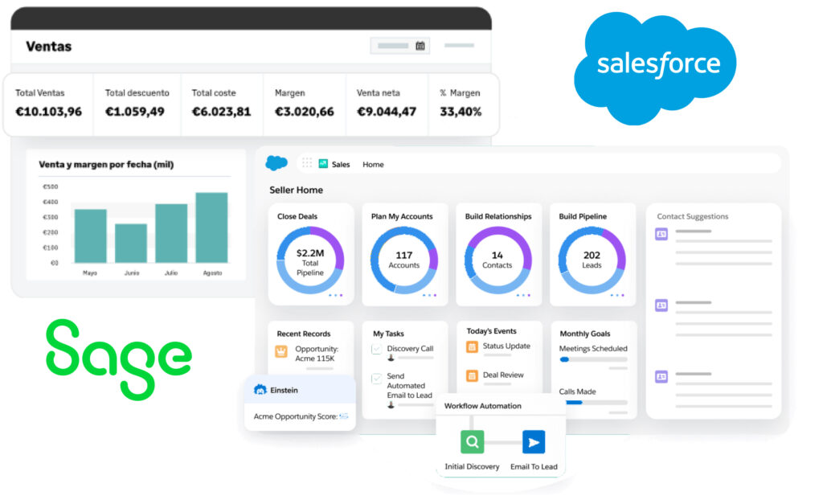This screenshot has height=504, width=823.
Task: Click the Opportunity crown icon in Recent Records
Action: pos(281,351)
